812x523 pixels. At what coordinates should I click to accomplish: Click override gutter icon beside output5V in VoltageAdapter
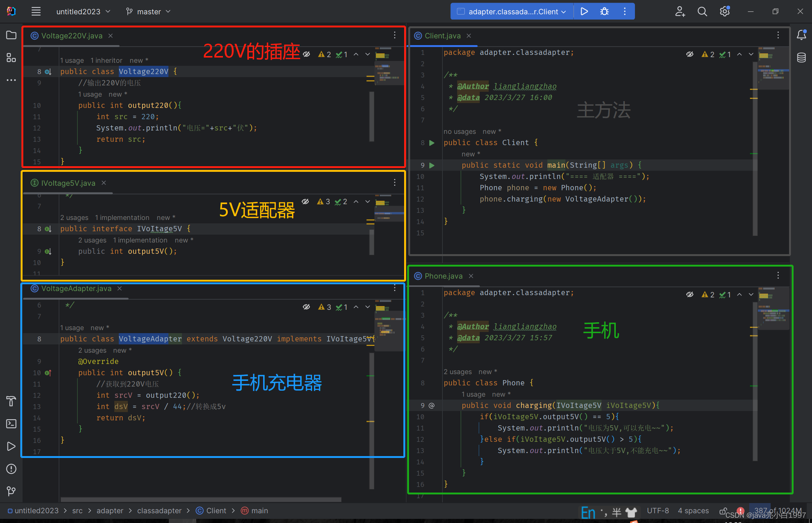(x=48, y=373)
